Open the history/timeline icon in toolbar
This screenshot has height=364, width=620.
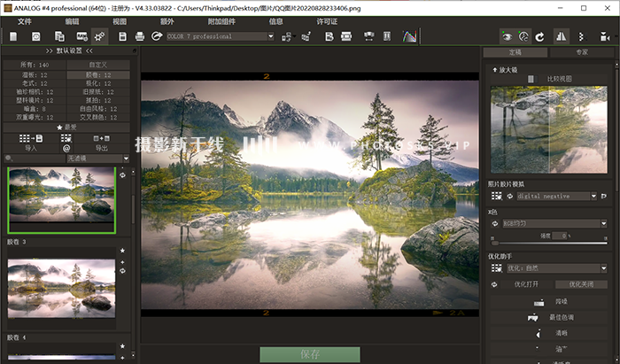click(x=36, y=37)
